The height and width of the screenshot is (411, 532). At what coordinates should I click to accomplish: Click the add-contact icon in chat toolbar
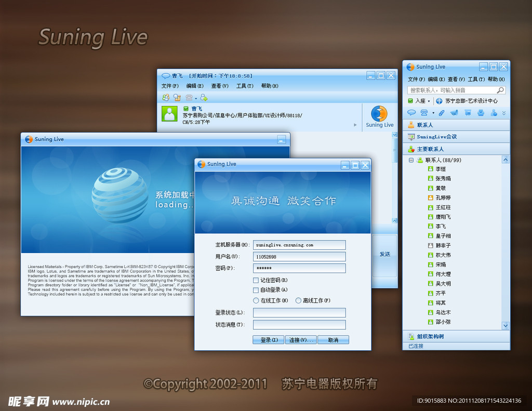[204, 97]
